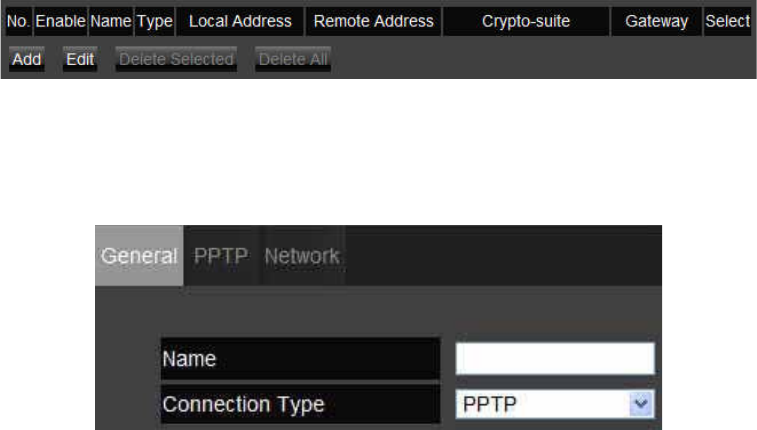This screenshot has width=757, height=430.
Task: Click the Connection Type label
Action: 243,404
